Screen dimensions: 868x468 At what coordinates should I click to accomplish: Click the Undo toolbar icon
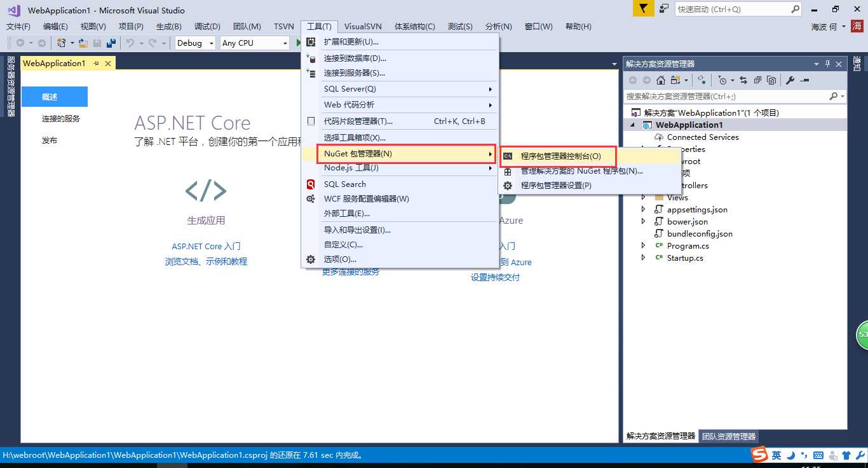click(x=130, y=43)
